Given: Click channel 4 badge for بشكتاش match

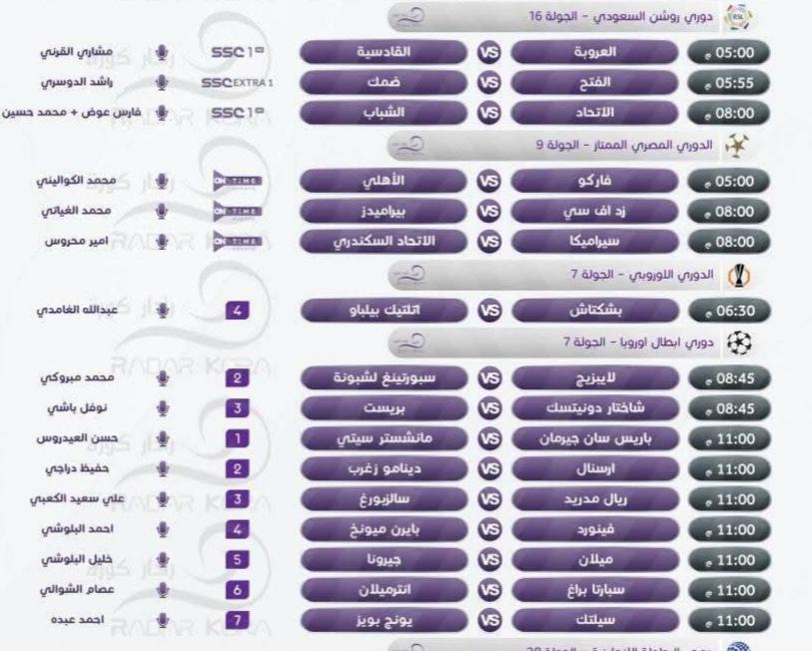Looking at the screenshot, I should tap(237, 311).
